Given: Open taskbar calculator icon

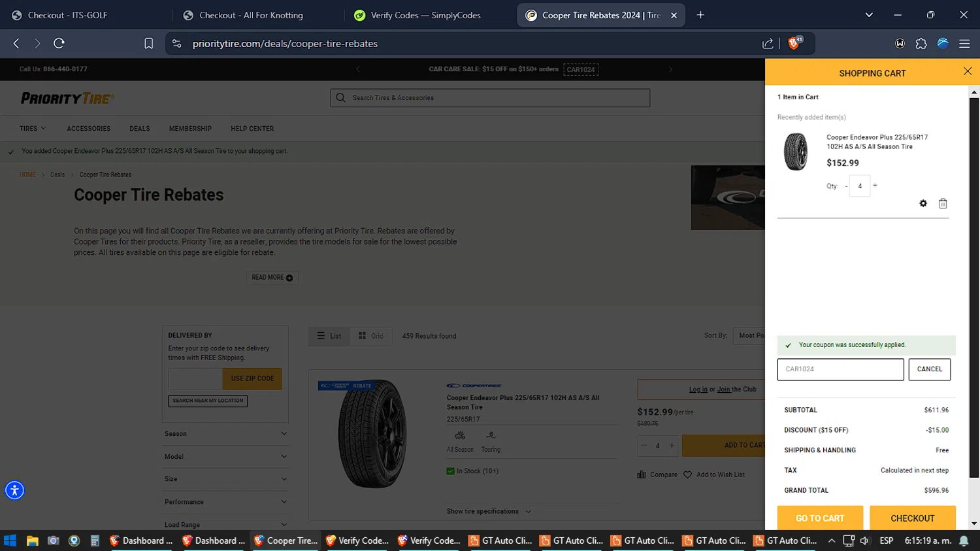Looking at the screenshot, I should (x=95, y=541).
